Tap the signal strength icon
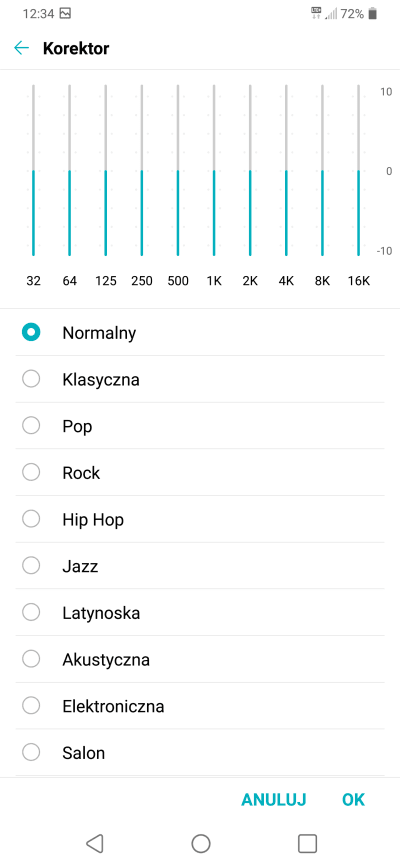Viewport: 400px width, 867px height. [331, 14]
